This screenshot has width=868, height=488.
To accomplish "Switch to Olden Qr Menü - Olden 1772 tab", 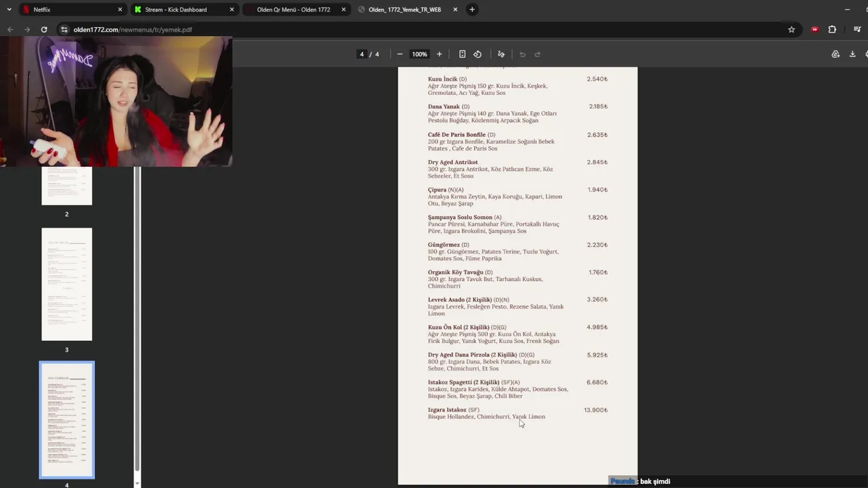I will coord(296,9).
